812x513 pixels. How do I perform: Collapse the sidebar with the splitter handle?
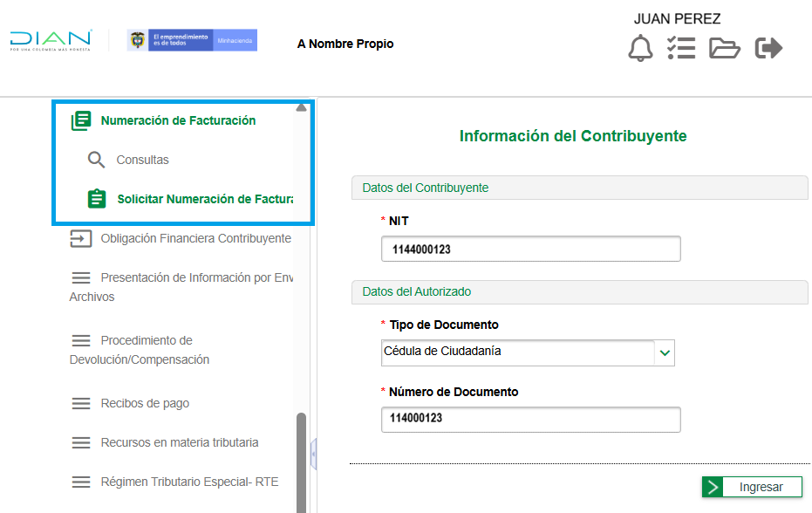point(313,454)
